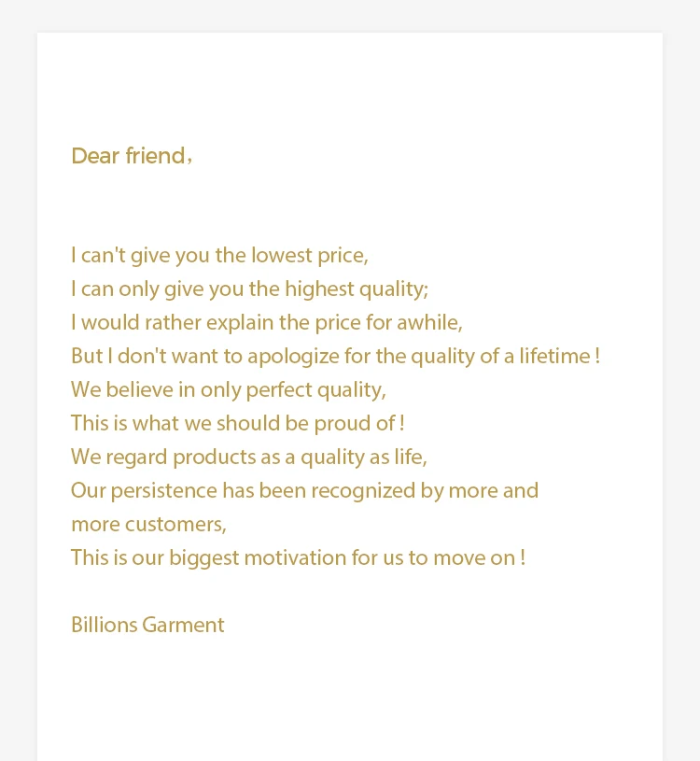Click the "We regard products" line

(x=248, y=457)
